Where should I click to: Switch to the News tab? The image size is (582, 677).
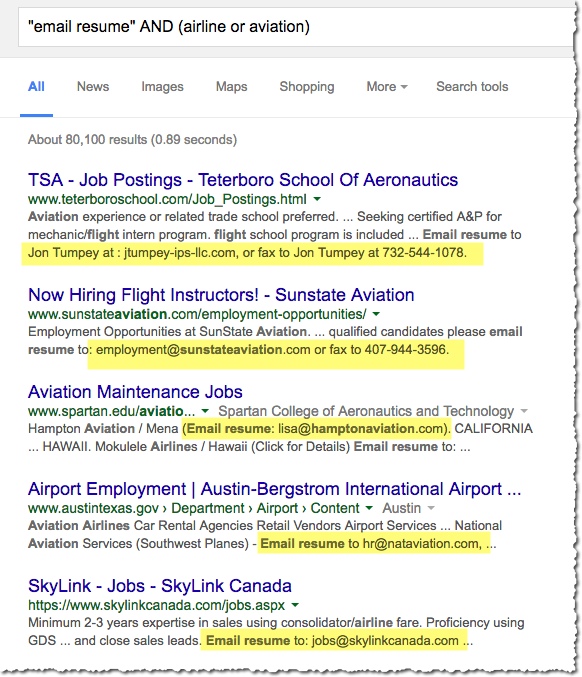pyautogui.click(x=93, y=87)
